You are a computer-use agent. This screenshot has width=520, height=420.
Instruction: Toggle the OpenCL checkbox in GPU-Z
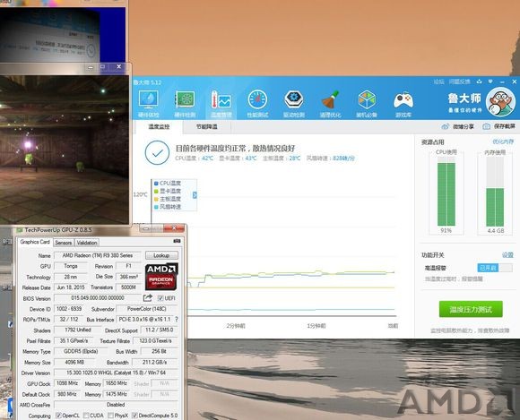pos(58,415)
